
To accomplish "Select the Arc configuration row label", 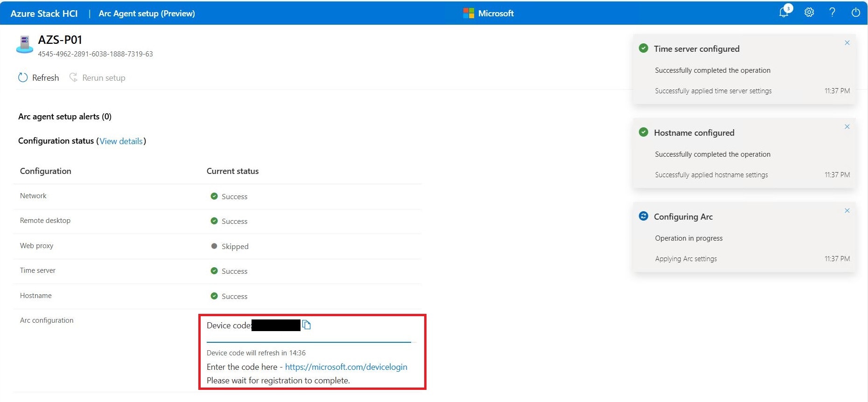I will coord(47,320).
